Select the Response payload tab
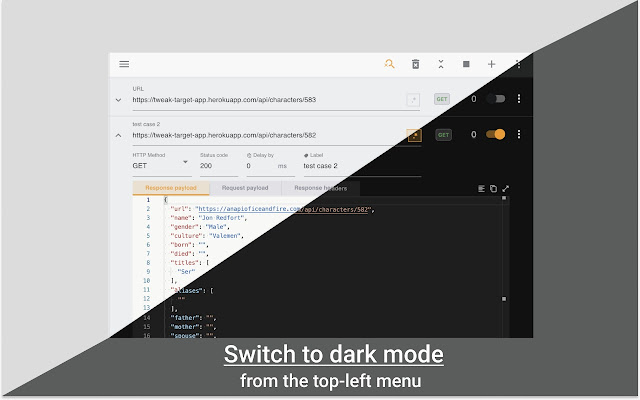640x400 pixels. (x=171, y=188)
